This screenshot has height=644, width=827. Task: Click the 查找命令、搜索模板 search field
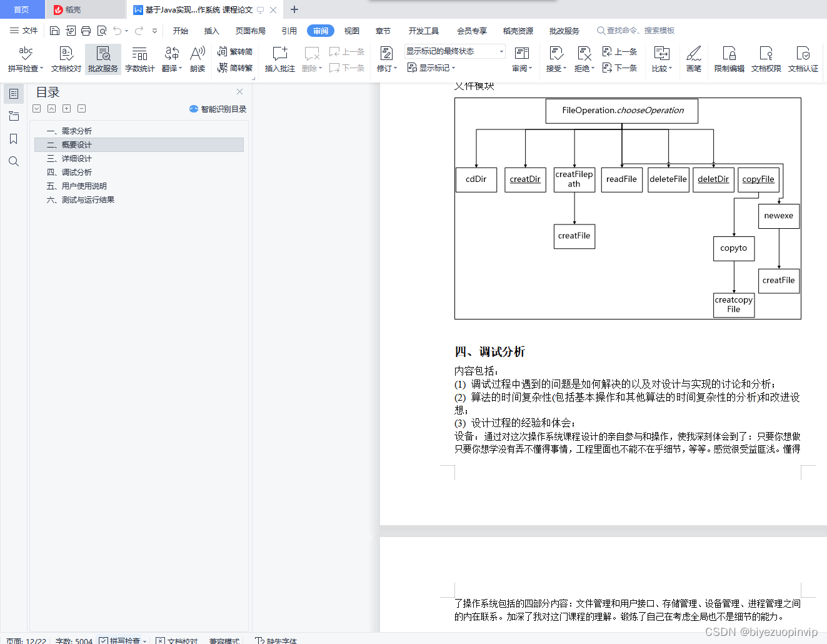(636, 31)
